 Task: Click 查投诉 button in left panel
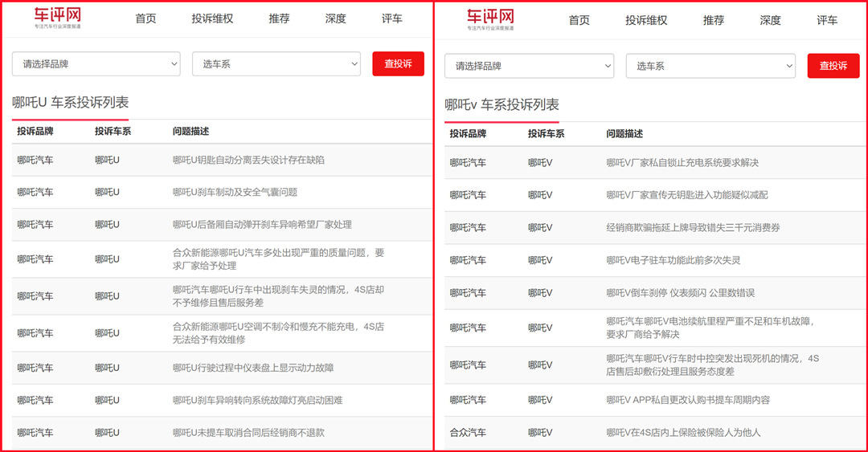[x=398, y=63]
